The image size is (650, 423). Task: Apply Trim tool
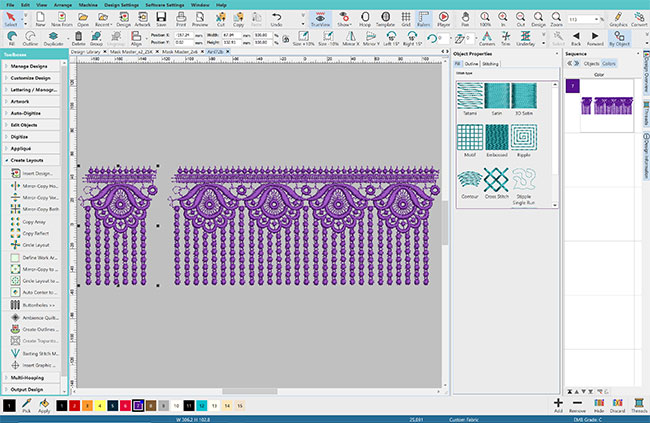tap(506, 38)
